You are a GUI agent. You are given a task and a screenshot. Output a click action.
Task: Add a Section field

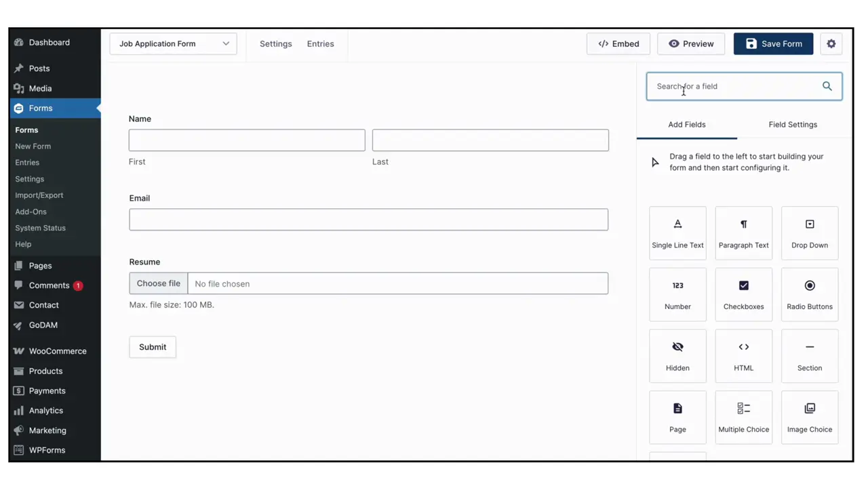pos(810,356)
